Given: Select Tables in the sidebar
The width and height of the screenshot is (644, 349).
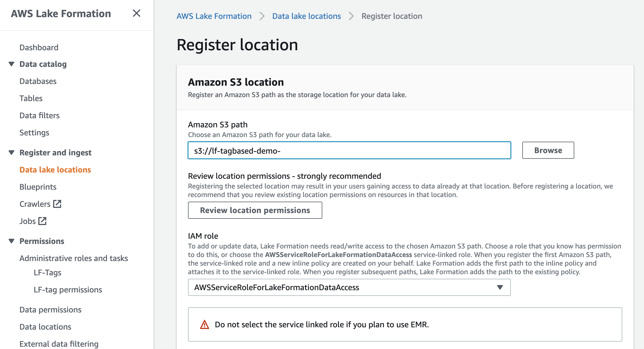Looking at the screenshot, I should coord(31,99).
